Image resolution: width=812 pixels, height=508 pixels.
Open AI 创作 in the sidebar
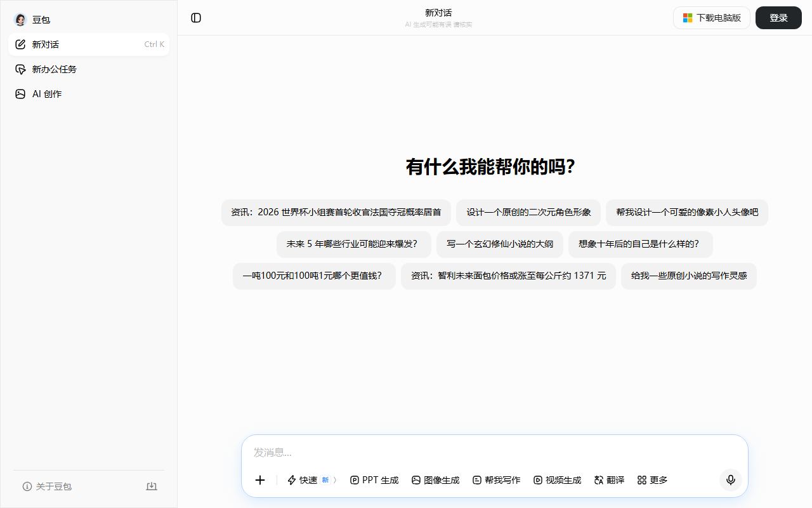tap(89, 94)
